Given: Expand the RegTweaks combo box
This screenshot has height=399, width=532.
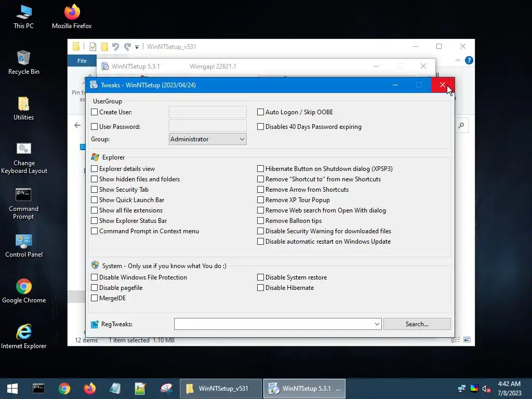Looking at the screenshot, I should click(377, 324).
